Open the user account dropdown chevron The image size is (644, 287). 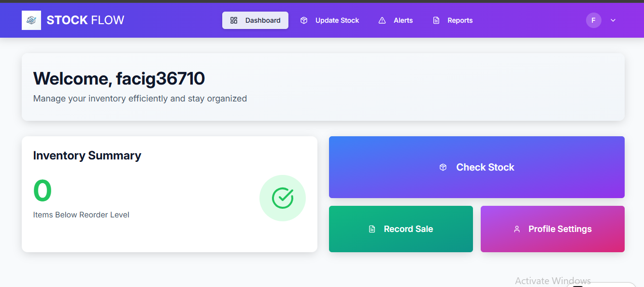pyautogui.click(x=613, y=20)
